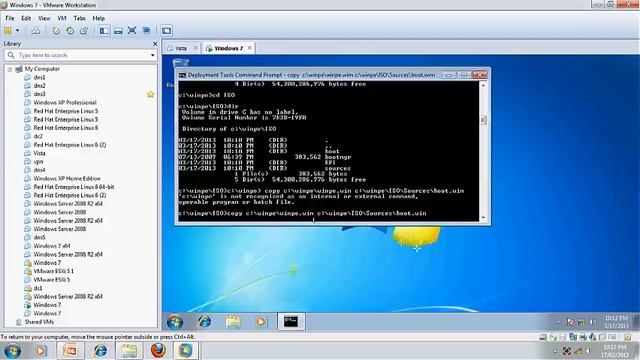Select Shared VMs in library
Viewport: 640px width, 360px height.
point(39,322)
